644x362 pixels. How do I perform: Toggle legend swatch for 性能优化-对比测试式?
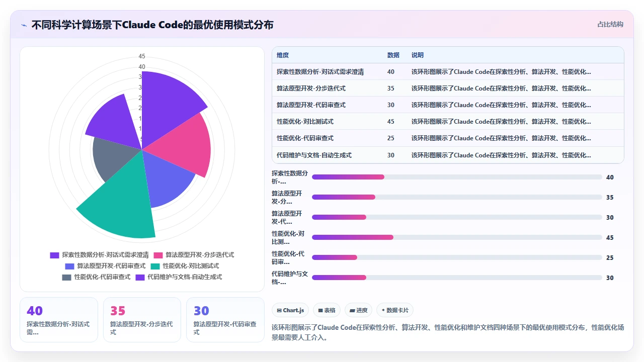pyautogui.click(x=155, y=266)
